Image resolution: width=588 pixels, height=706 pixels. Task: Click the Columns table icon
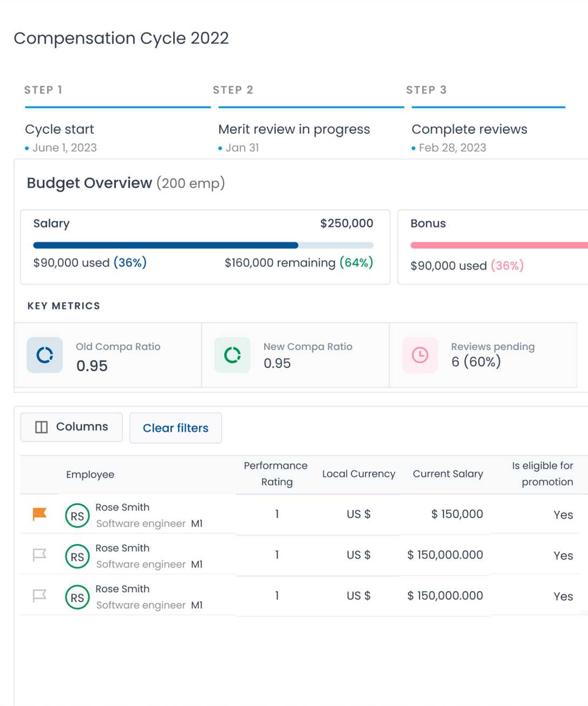point(41,427)
